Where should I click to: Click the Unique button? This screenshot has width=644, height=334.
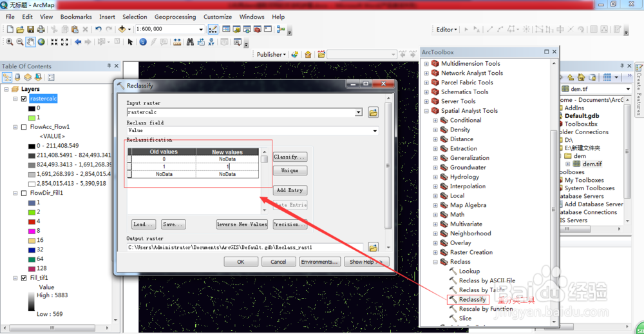[x=290, y=171]
